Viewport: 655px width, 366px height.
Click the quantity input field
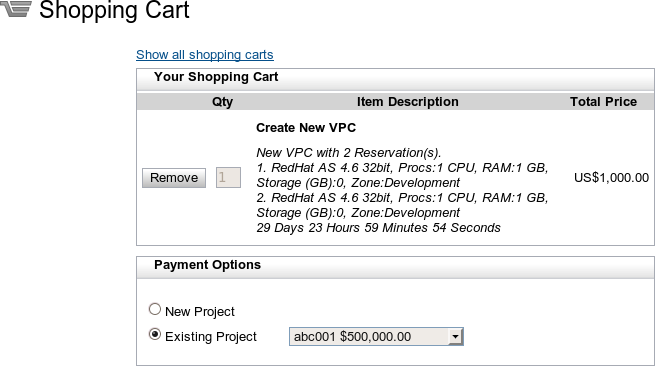228,178
